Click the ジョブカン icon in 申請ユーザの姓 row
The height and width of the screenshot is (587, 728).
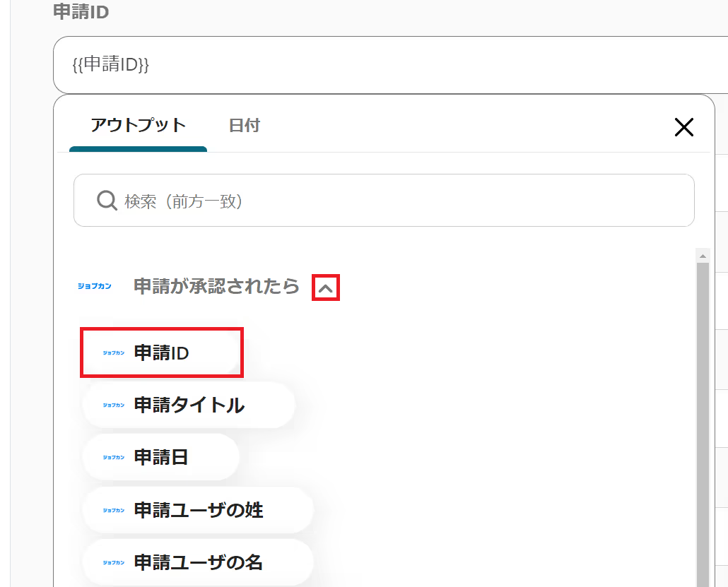coord(114,511)
